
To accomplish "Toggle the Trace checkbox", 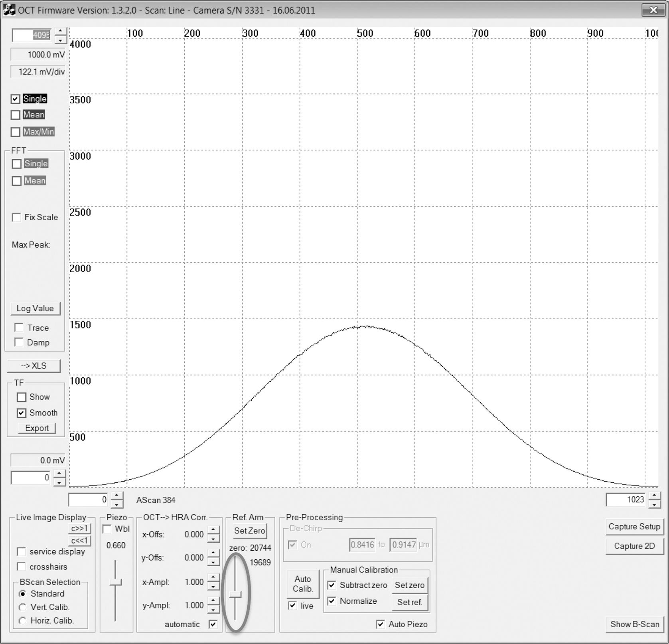I will [19, 328].
